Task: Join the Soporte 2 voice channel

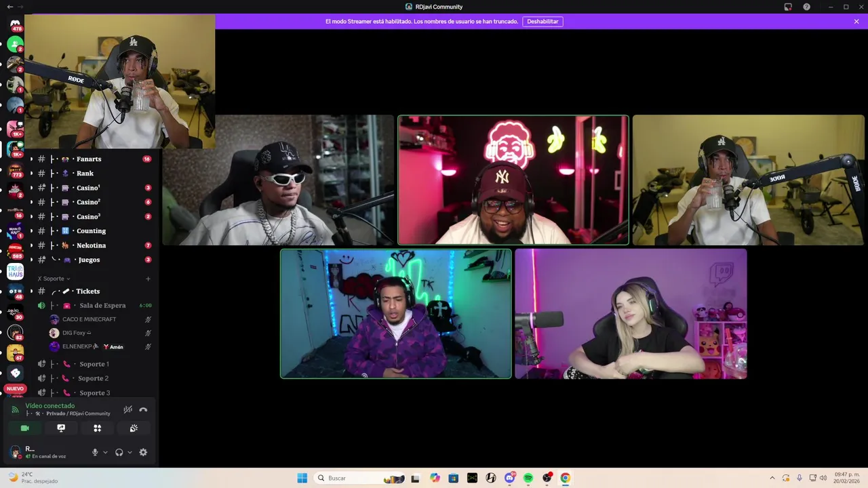Action: tap(94, 378)
